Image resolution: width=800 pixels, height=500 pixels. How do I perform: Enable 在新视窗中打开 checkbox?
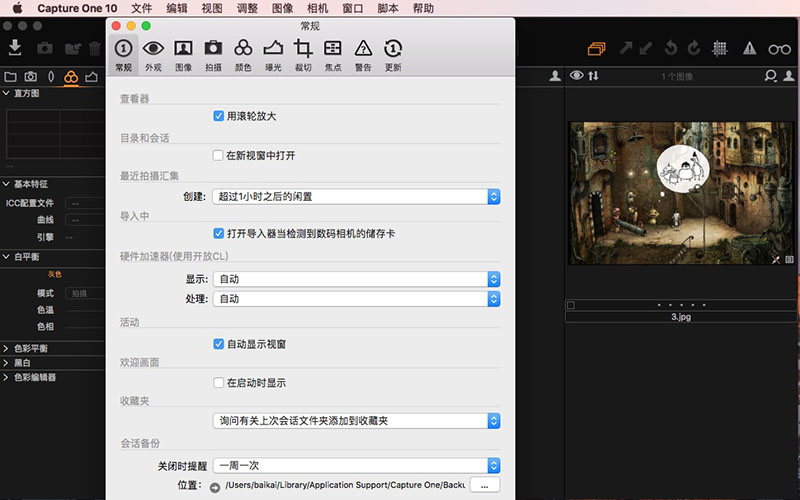218,155
